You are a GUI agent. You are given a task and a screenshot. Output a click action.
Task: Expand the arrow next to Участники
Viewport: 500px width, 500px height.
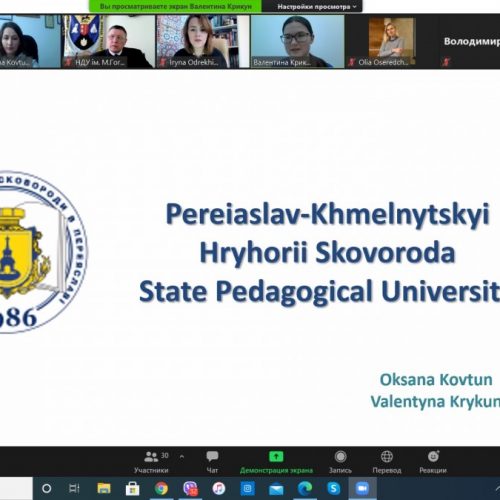click(182, 457)
